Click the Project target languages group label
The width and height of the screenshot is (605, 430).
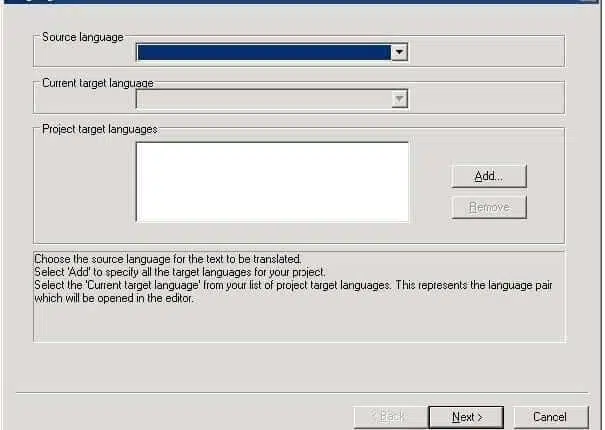[100, 129]
